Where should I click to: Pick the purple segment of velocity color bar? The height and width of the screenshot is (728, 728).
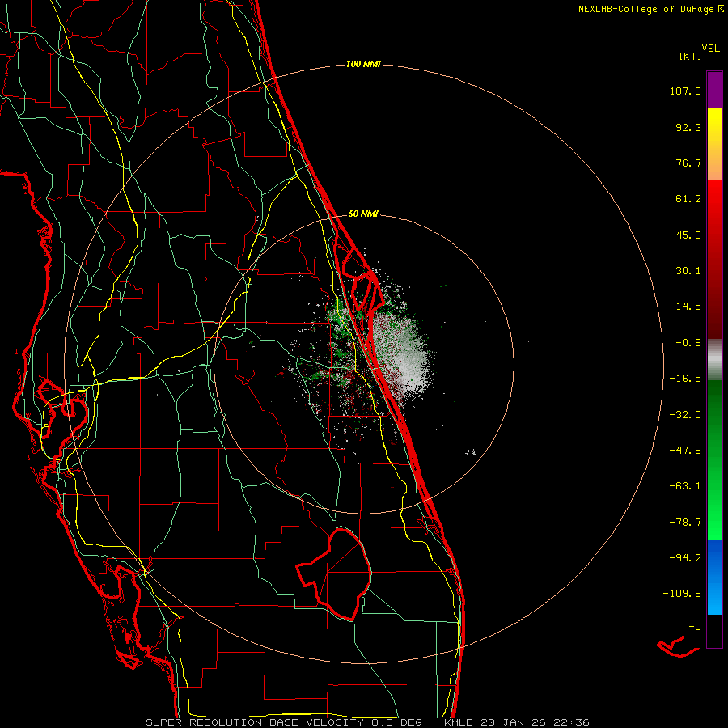[714, 90]
